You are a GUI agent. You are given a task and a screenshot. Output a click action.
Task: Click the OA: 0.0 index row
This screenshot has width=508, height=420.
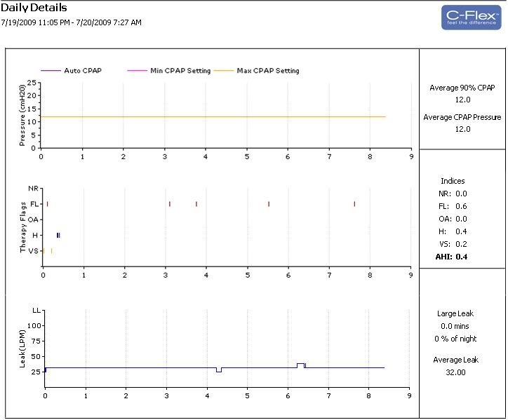tap(453, 219)
